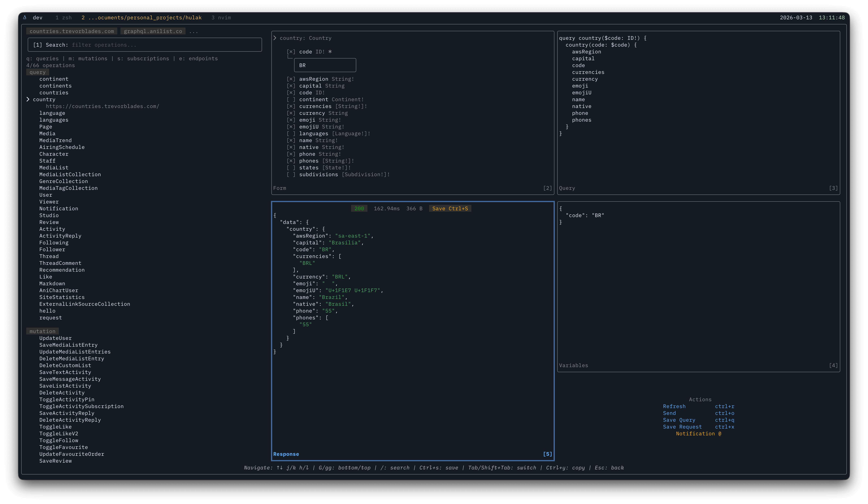Focus the Form panel label
The image size is (868, 504).
pos(280,188)
